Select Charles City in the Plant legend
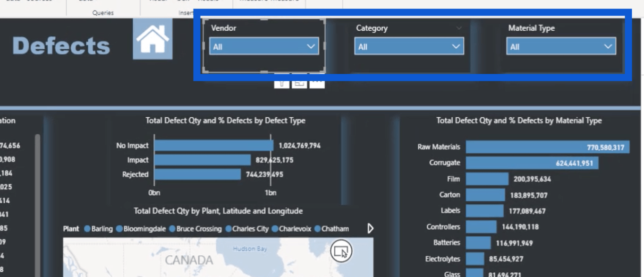Screen dimensions: 644x277 [247, 229]
